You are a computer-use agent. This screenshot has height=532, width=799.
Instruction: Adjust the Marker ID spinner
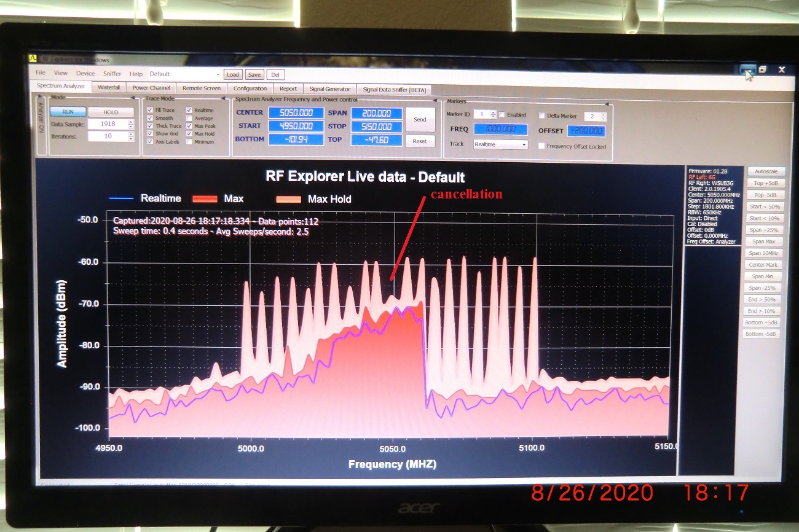[x=493, y=115]
